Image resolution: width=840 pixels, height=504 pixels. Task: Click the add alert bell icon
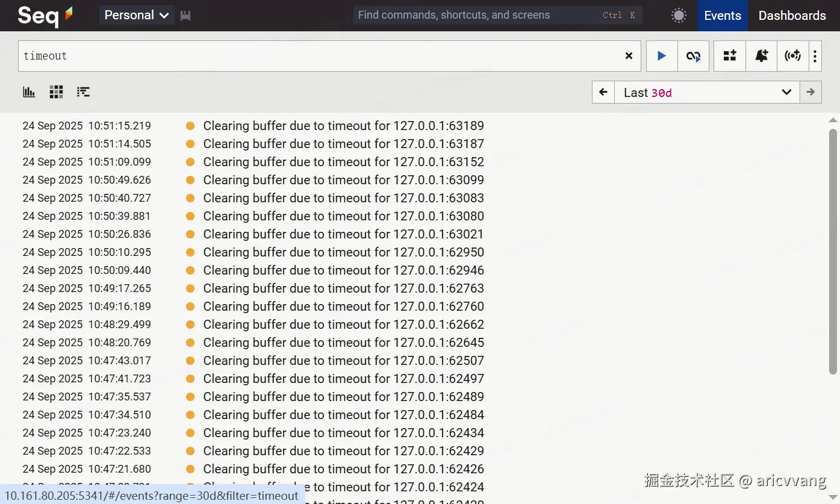(761, 56)
